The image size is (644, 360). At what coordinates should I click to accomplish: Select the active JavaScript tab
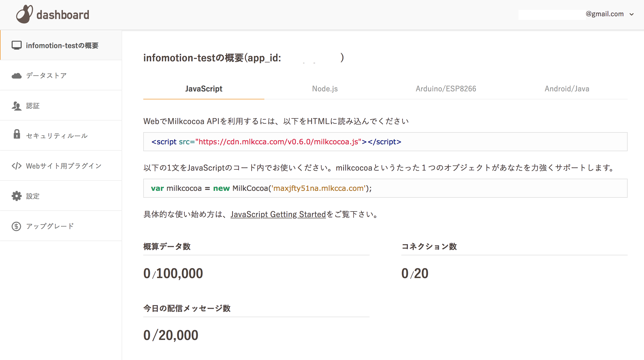[204, 89]
